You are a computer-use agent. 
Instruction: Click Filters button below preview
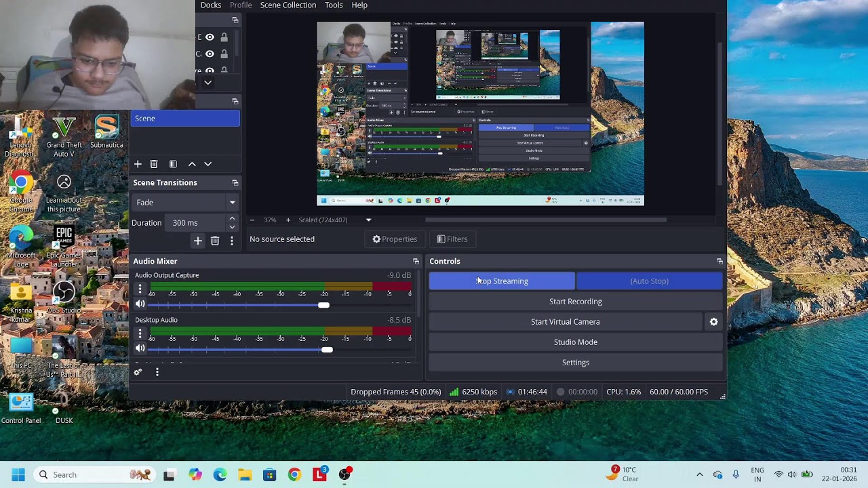(x=452, y=239)
